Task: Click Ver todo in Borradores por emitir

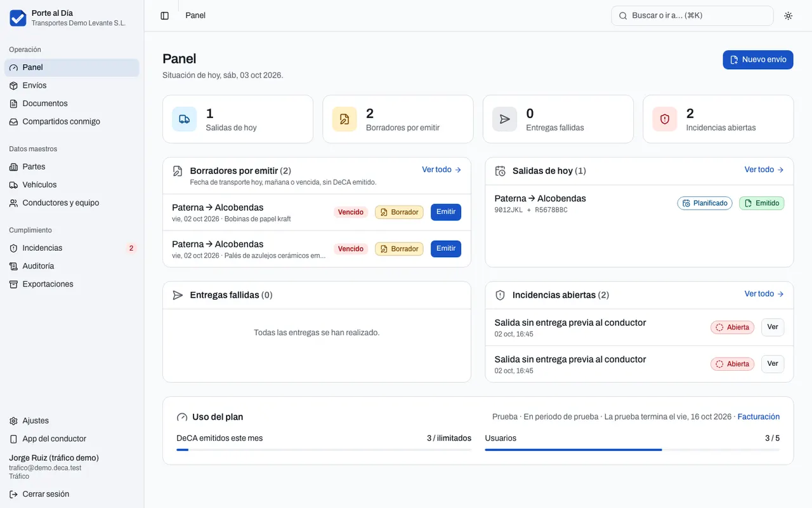Action: point(442,170)
